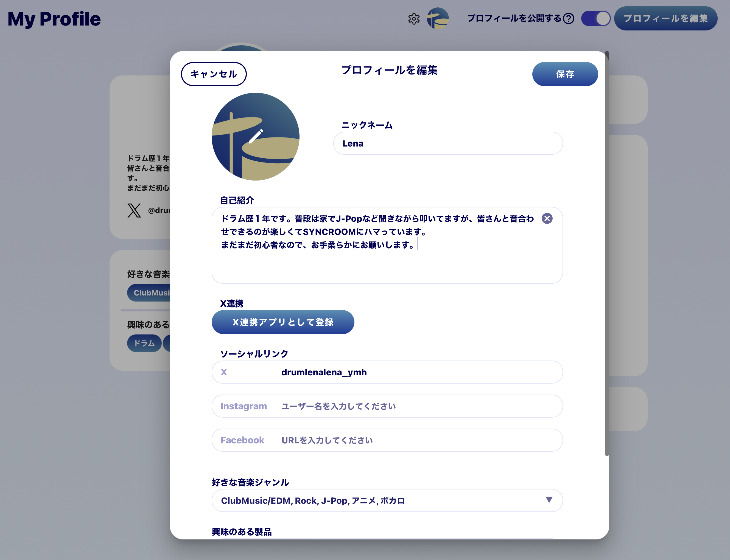Open the settings gear icon
Viewport: 730px width, 560px height.
click(414, 19)
